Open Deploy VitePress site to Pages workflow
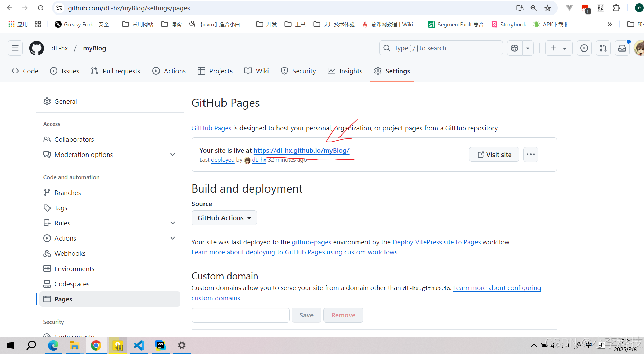 (x=437, y=242)
